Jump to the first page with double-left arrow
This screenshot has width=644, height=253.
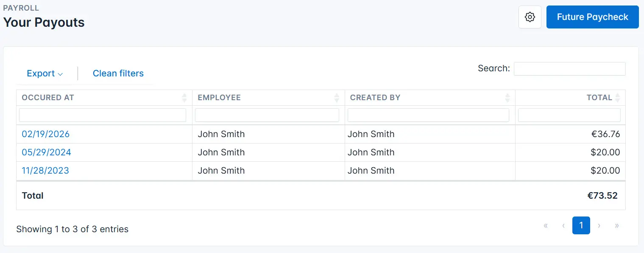[x=546, y=225]
